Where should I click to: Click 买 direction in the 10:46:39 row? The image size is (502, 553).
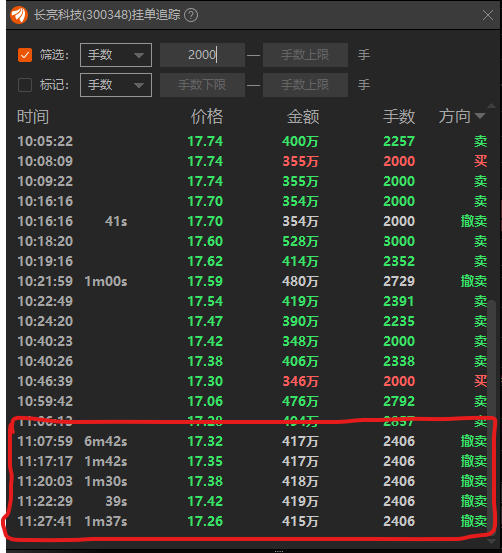tap(480, 381)
